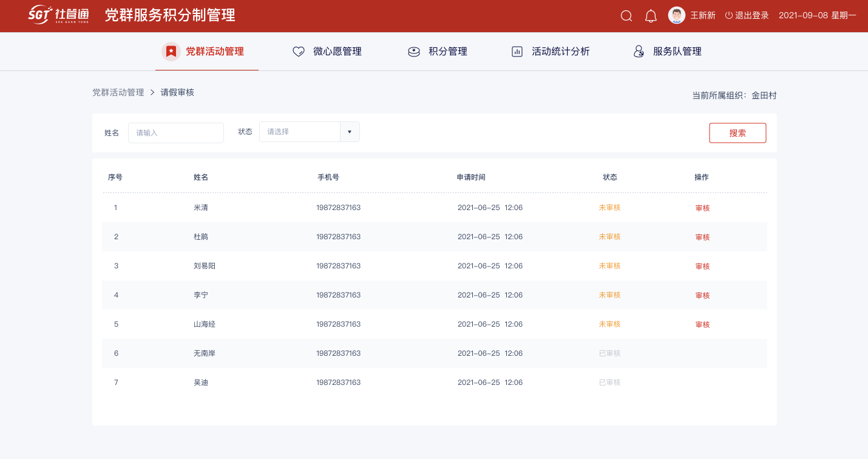Select name 无南岸 in the table
Viewport: 868px width, 459px height.
click(x=205, y=353)
